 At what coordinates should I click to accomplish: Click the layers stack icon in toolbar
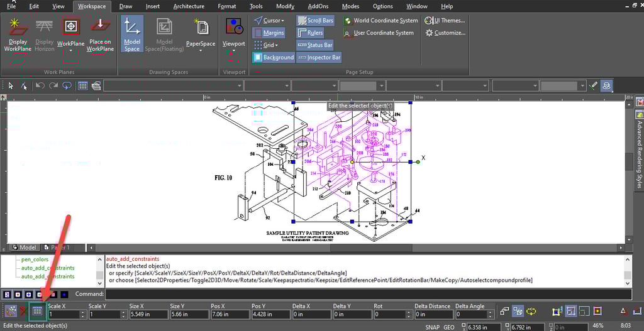pyautogui.click(x=96, y=85)
